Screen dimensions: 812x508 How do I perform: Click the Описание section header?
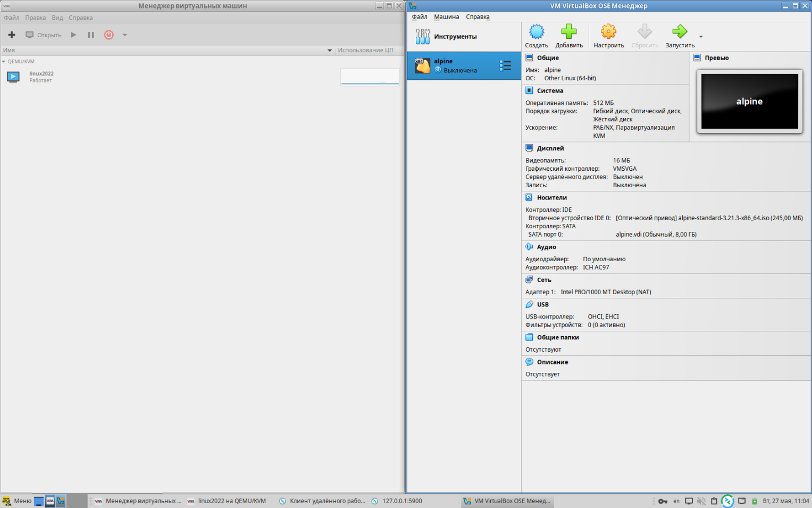pos(553,362)
